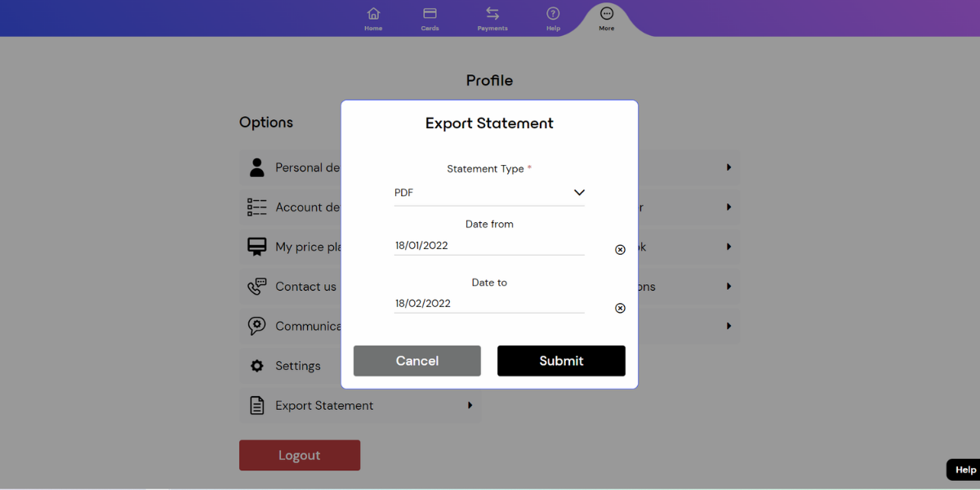Image resolution: width=980 pixels, height=490 pixels.
Task: Click the second arrow in the right options column
Action: click(728, 207)
